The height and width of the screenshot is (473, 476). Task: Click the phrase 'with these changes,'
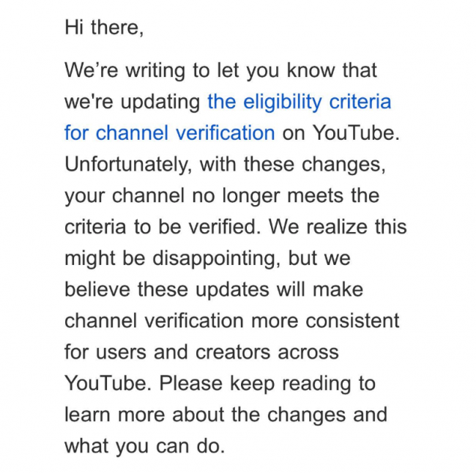click(293, 165)
